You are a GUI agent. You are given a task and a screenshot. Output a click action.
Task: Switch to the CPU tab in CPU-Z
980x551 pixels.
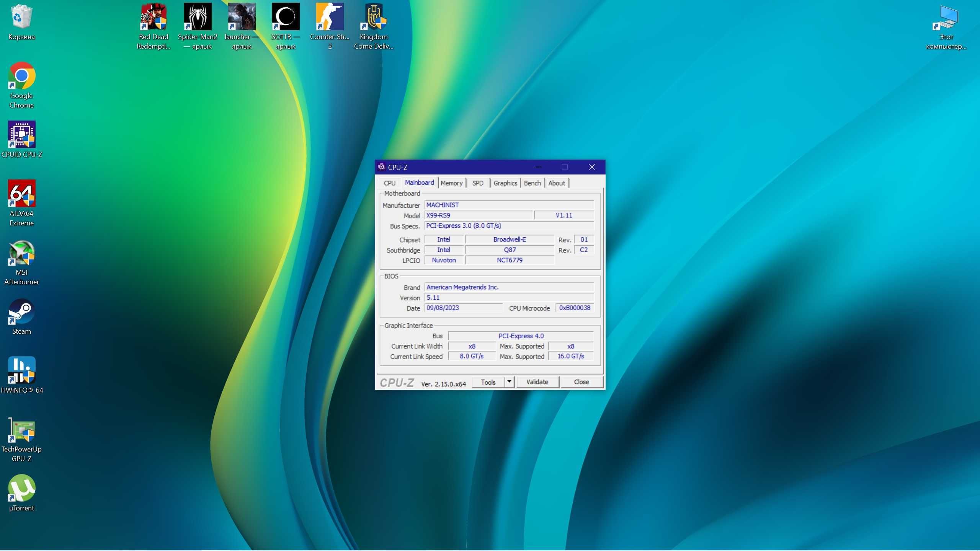389,183
